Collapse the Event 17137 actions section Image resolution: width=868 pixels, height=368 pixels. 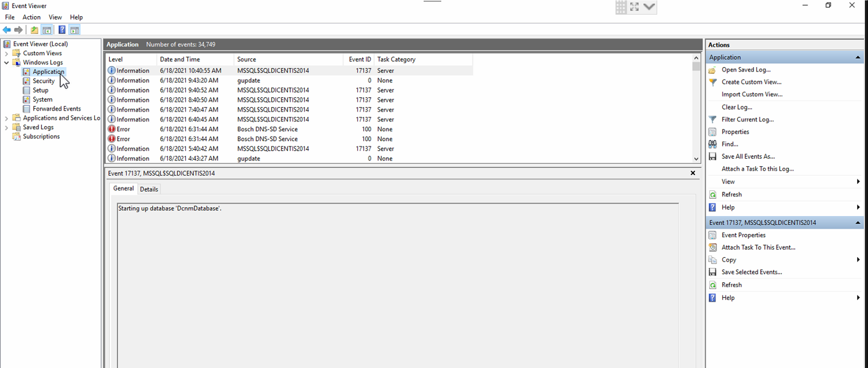click(858, 223)
